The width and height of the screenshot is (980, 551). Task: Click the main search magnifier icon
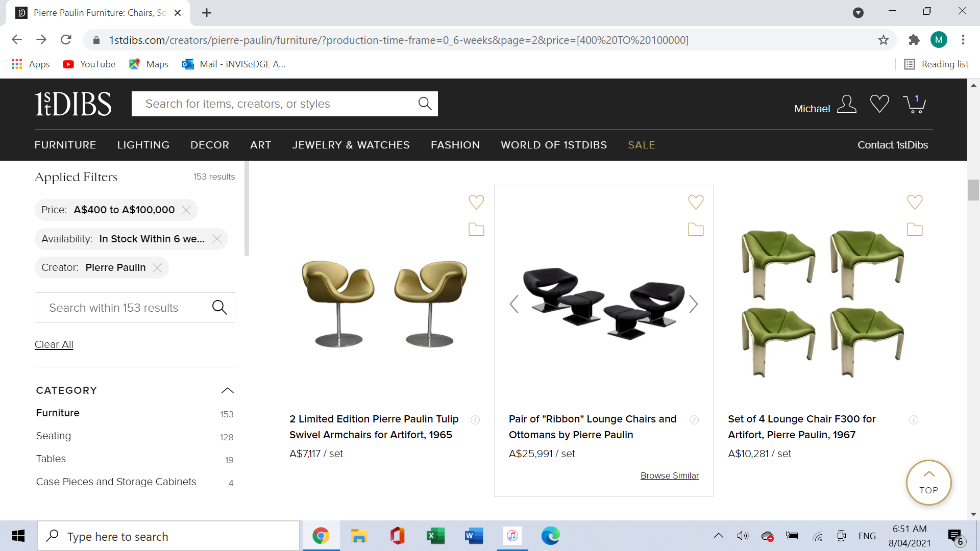[425, 104]
